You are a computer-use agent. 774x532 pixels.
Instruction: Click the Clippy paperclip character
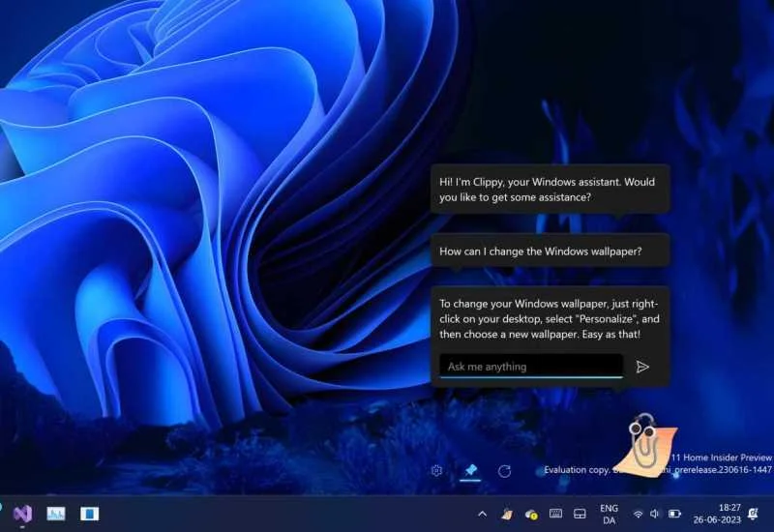(644, 442)
